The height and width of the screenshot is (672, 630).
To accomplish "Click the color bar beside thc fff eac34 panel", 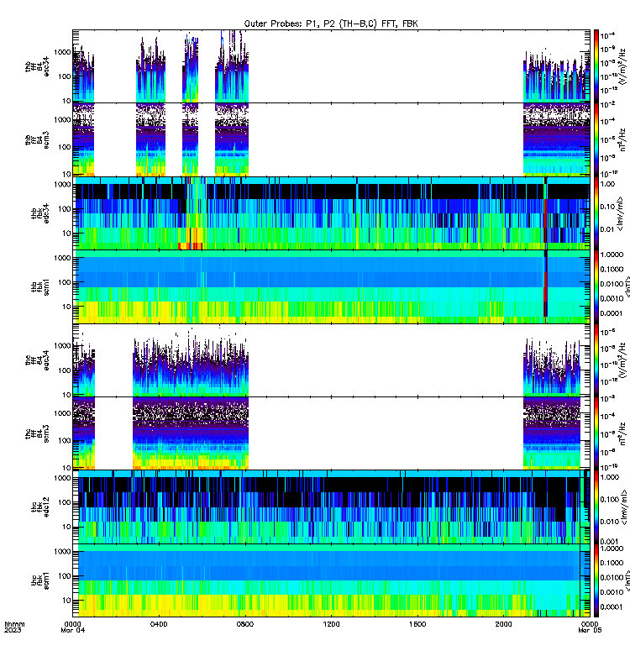I will point(596,360).
